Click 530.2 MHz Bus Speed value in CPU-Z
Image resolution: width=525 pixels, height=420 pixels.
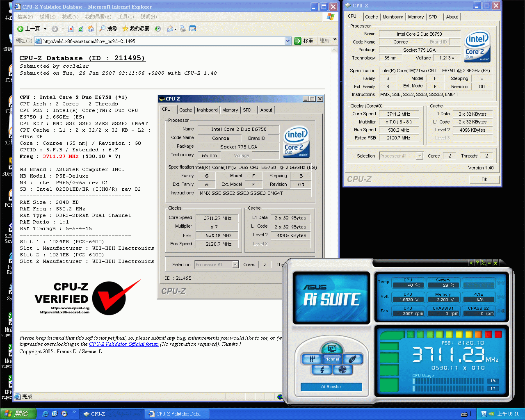pos(399,130)
